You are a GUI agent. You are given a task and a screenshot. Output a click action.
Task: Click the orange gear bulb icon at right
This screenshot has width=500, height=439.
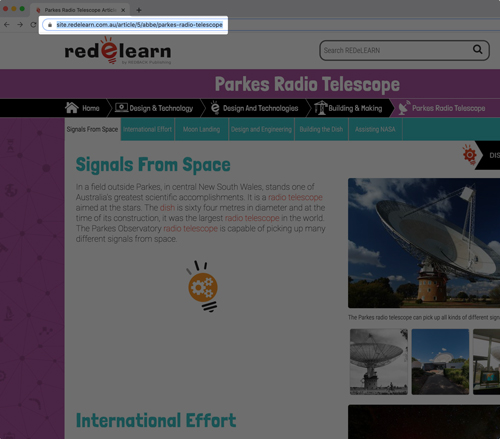(469, 155)
